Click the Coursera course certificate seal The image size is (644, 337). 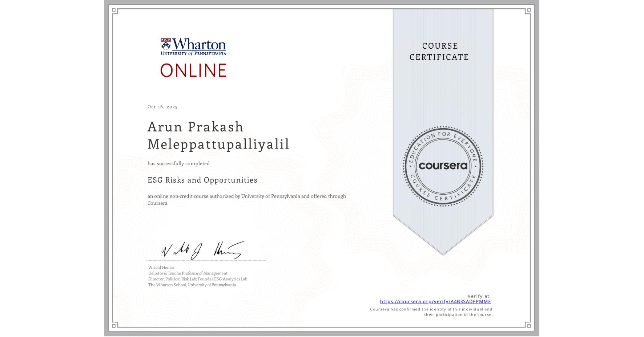(x=443, y=166)
